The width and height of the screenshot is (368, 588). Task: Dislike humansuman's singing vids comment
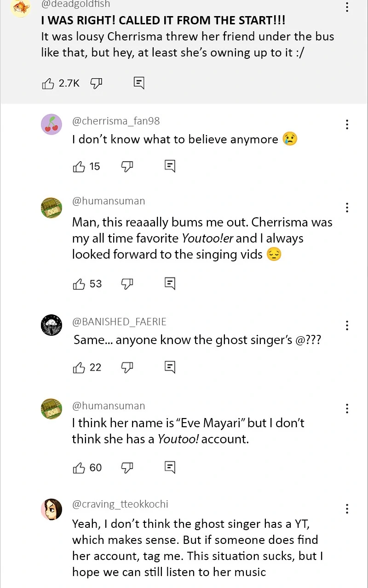127,284
